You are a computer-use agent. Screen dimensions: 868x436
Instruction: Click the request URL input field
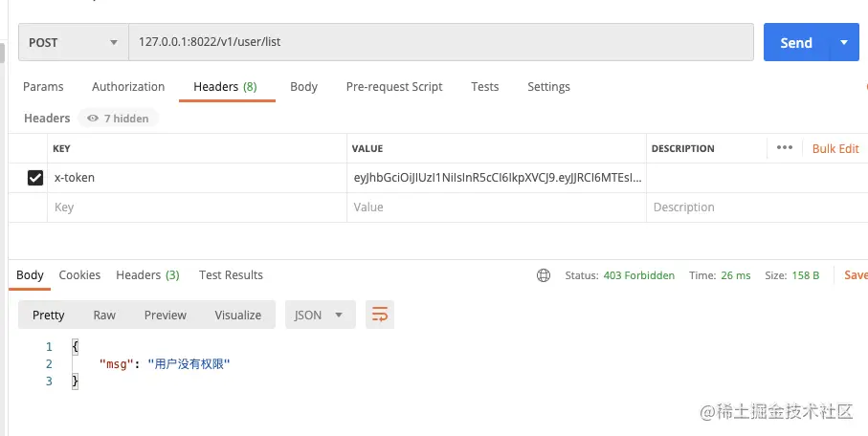(440, 42)
